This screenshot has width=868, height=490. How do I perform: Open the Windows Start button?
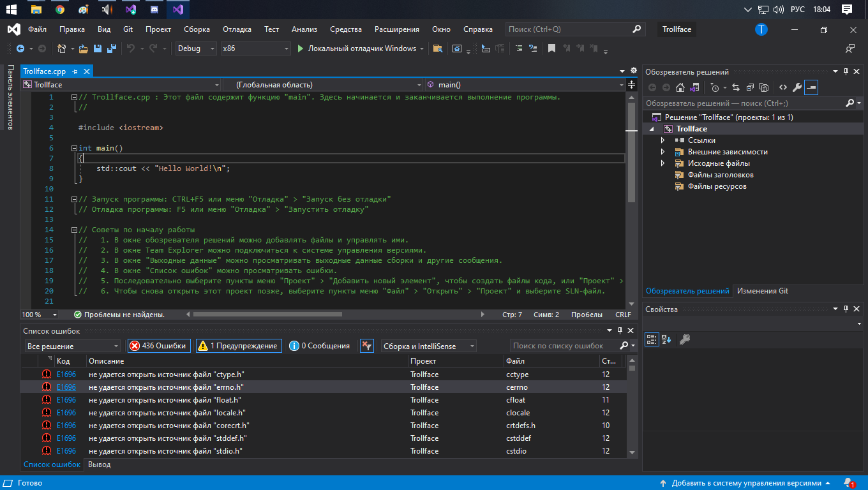click(x=11, y=10)
